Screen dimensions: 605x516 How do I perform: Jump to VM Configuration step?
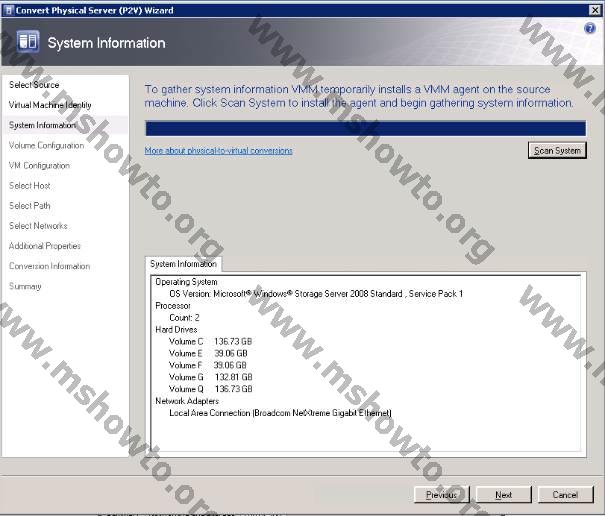(x=39, y=166)
